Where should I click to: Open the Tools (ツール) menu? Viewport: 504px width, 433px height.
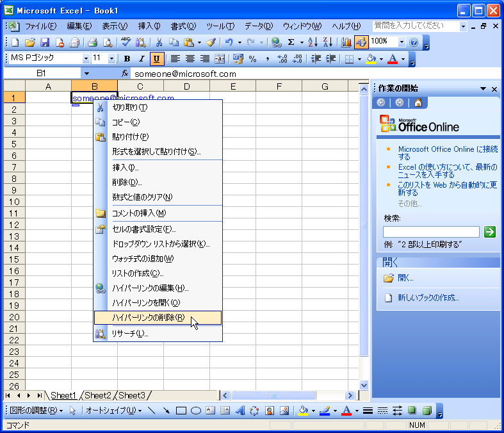pyautogui.click(x=220, y=26)
